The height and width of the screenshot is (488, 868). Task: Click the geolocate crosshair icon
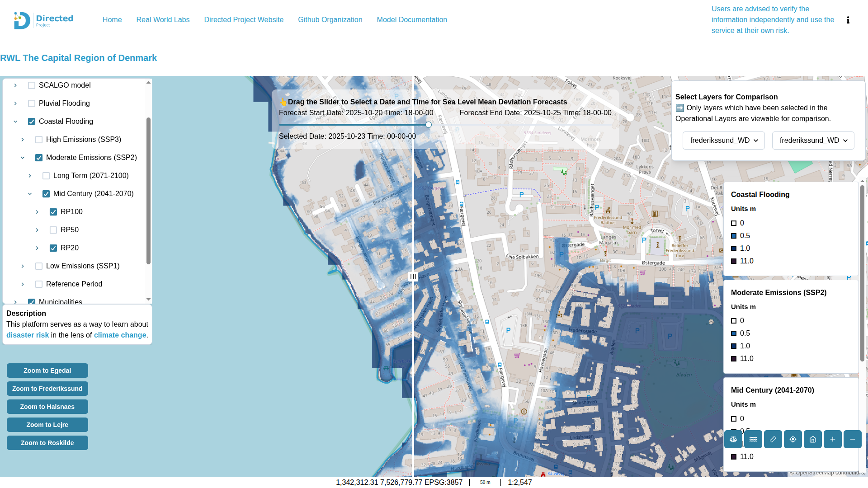pos(793,439)
